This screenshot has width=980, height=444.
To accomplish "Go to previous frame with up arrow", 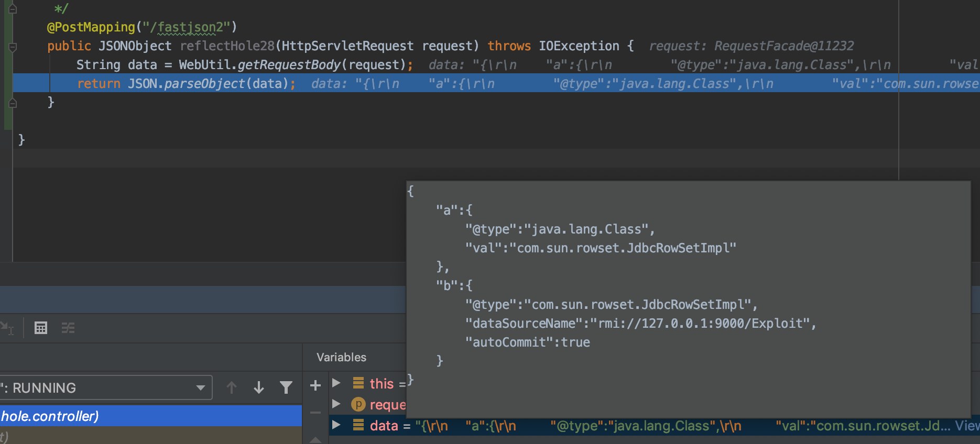I will (x=232, y=387).
